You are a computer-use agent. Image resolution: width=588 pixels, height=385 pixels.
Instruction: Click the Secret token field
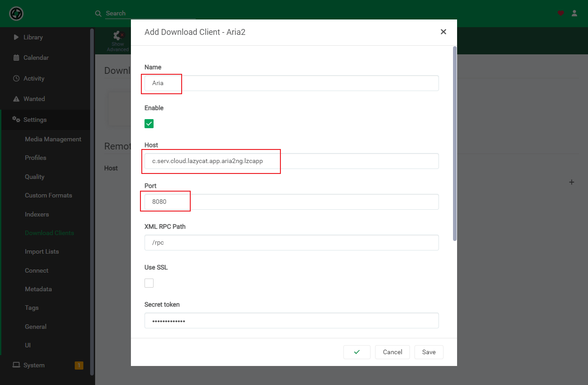pos(292,321)
